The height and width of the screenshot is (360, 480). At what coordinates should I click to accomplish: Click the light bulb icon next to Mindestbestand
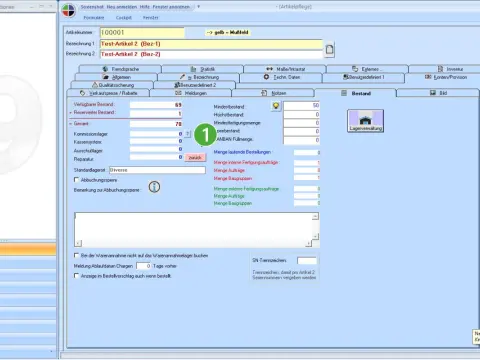(x=276, y=106)
